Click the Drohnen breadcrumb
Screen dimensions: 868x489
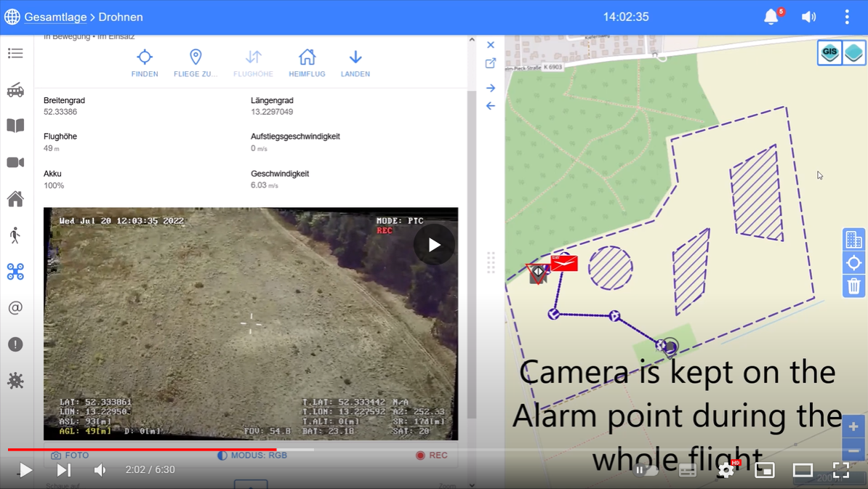[121, 17]
